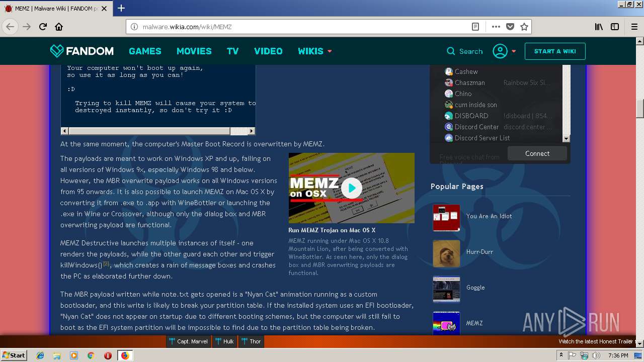Image resolution: width=644 pixels, height=362 pixels.
Task: Open the site information icon in address bar
Action: pos(134,27)
